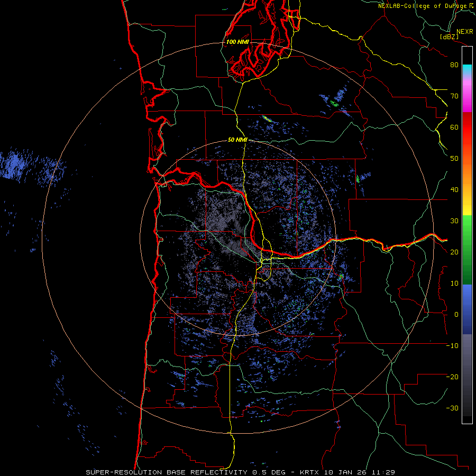This screenshot has width=476, height=476.
Task: Click the SUPER-RESOLUTION BASE REFLECTIVITY caption
Action: pos(167,472)
